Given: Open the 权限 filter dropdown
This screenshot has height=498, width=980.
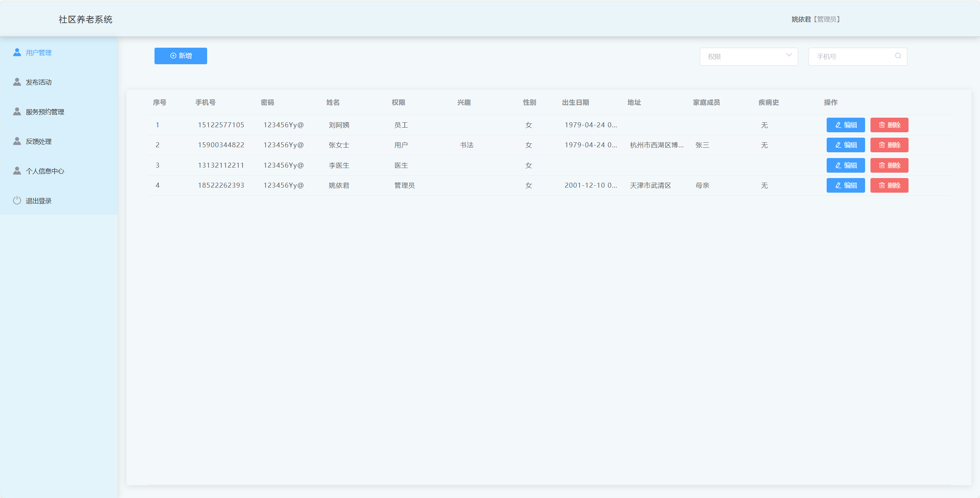Looking at the screenshot, I should (749, 56).
